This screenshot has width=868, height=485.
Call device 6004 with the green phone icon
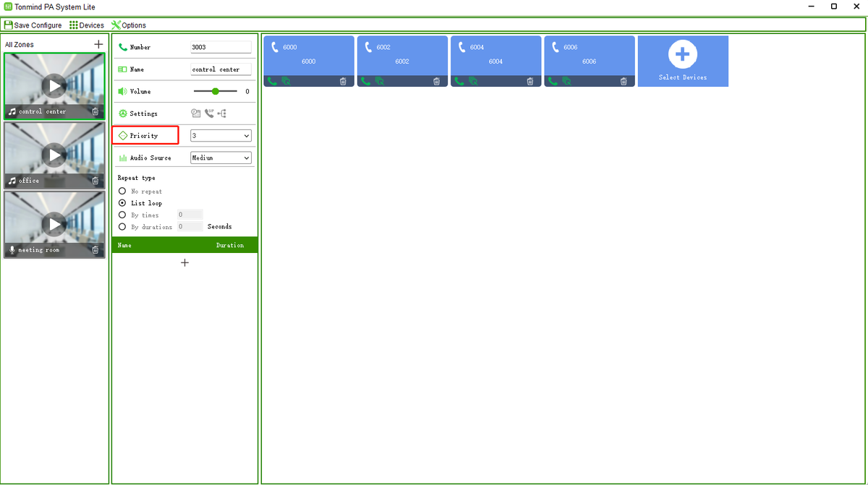(x=459, y=81)
